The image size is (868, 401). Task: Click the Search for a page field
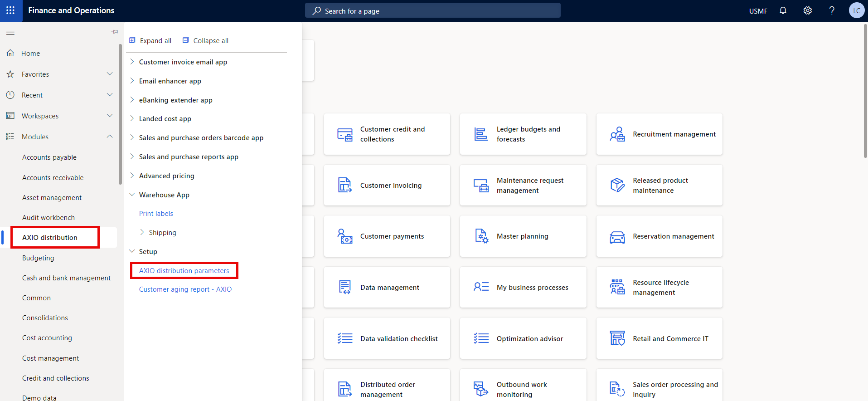tap(432, 10)
